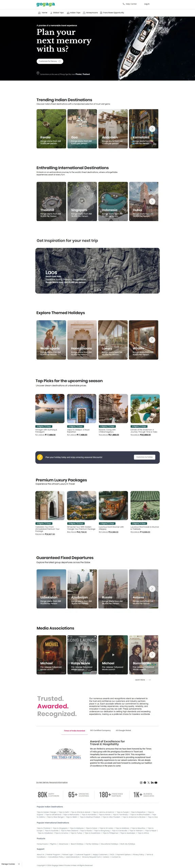Open the Kerala destination card
The image size is (195, 868).
tap(51, 129)
